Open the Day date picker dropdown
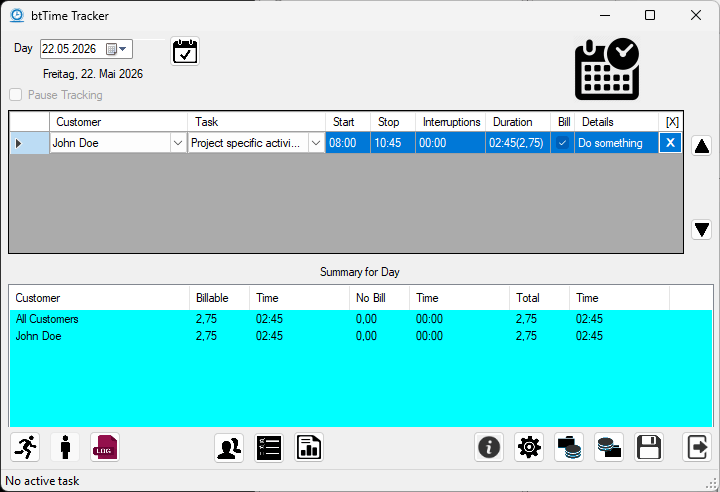This screenshot has height=492, width=720. (x=122, y=49)
